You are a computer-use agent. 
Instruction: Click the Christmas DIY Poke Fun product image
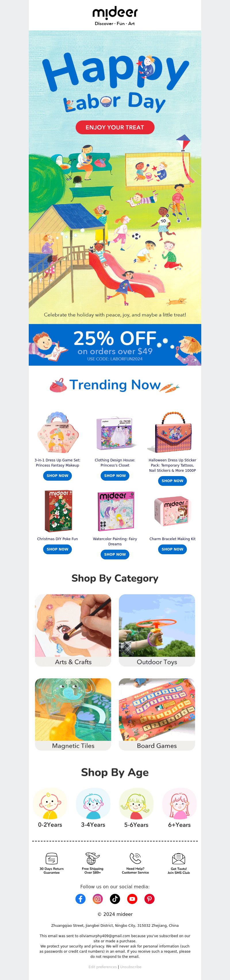click(57, 511)
